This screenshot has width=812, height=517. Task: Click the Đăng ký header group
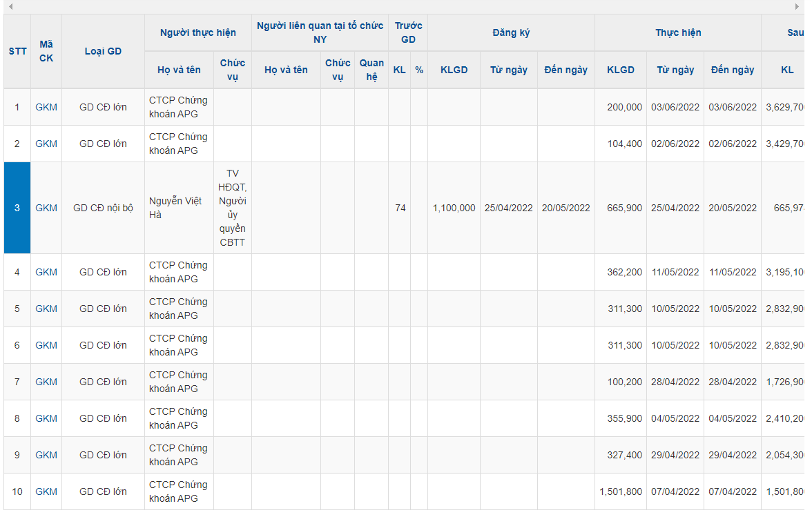tap(511, 32)
